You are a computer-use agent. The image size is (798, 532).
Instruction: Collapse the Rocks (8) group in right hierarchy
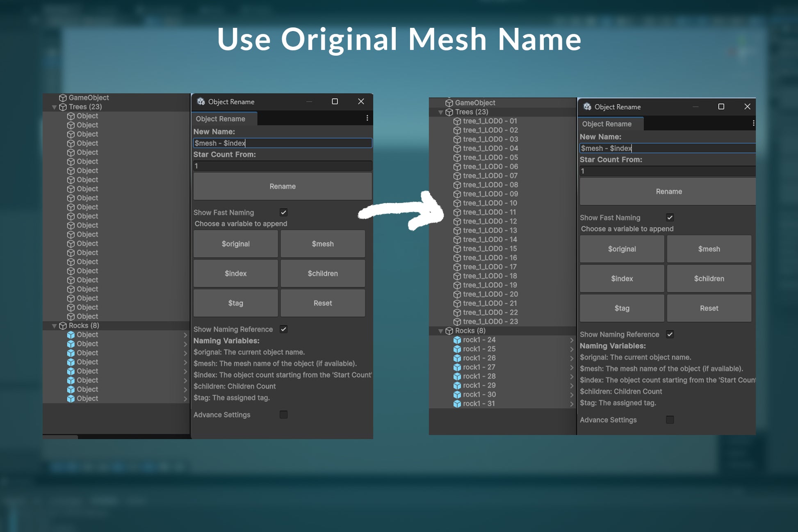pyautogui.click(x=440, y=331)
